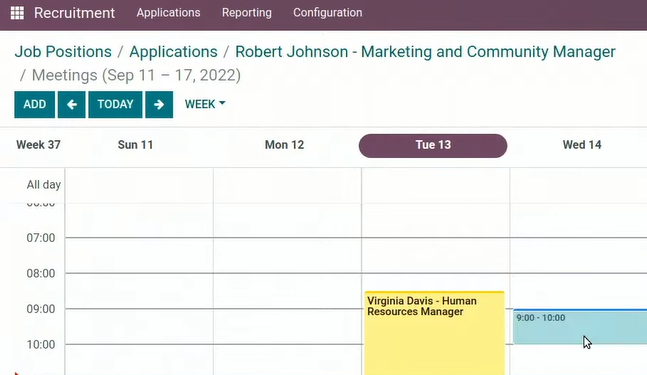This screenshot has width=647, height=375.
Task: Open Virginia Davis meeting event
Action: [x=434, y=333]
